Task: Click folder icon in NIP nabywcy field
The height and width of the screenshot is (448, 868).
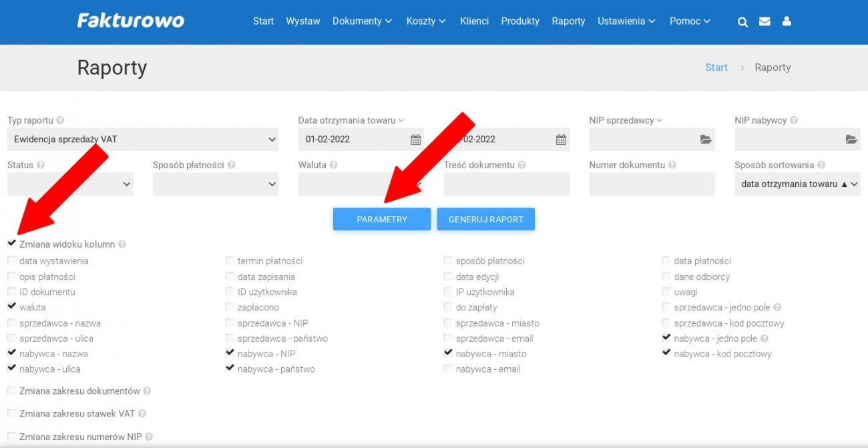Action: (851, 140)
